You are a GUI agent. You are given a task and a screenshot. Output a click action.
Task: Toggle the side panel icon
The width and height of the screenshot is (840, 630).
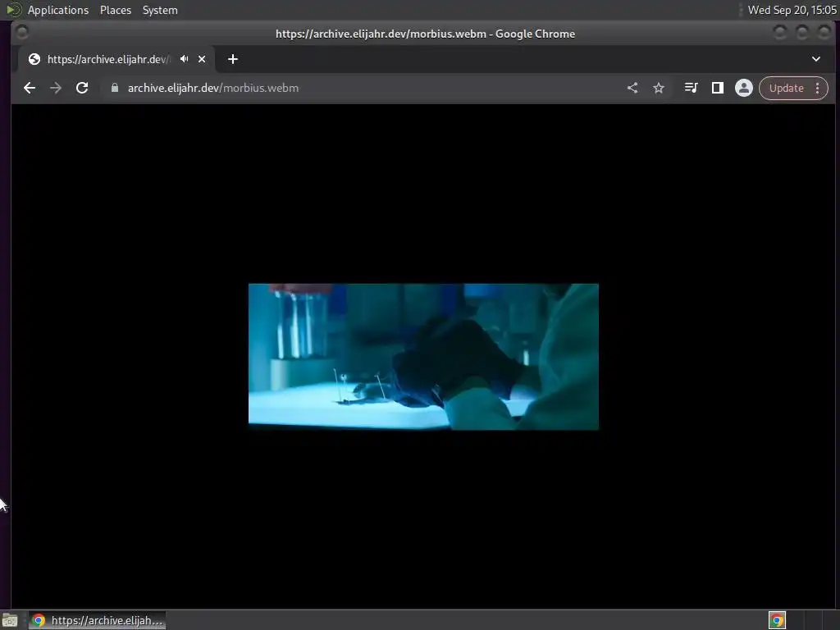(717, 88)
